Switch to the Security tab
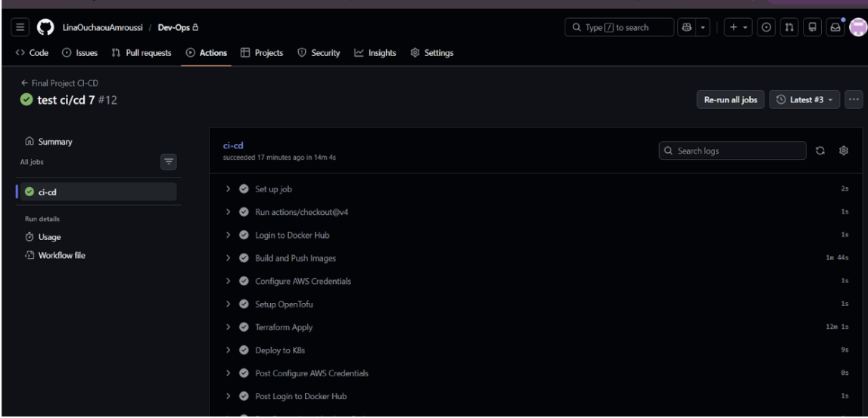The height and width of the screenshot is (418, 868). [319, 53]
